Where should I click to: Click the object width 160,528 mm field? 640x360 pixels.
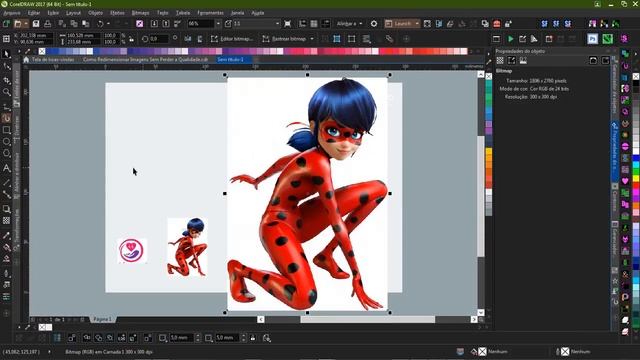[x=83, y=36]
